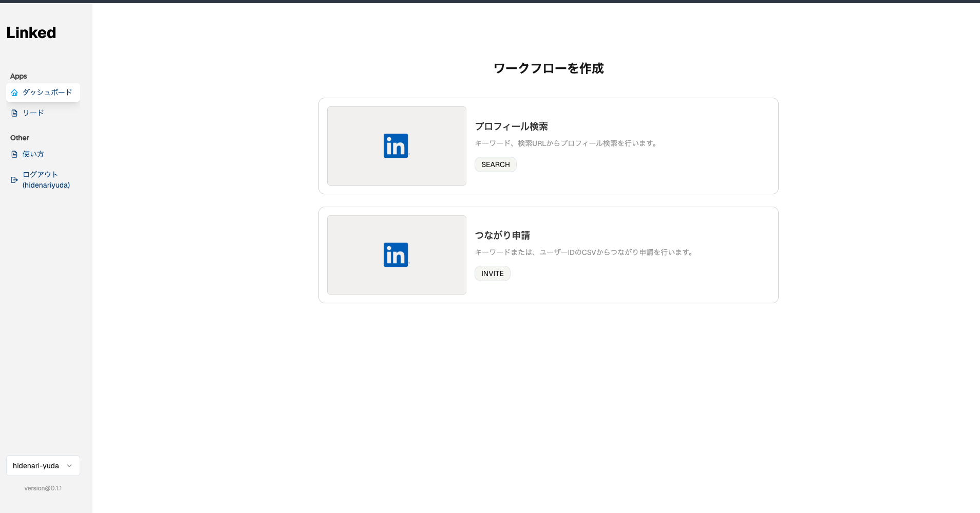Screen dimensions: 980x513
Task: Click the INVITE button for つながり申請
Action: [x=492, y=273]
